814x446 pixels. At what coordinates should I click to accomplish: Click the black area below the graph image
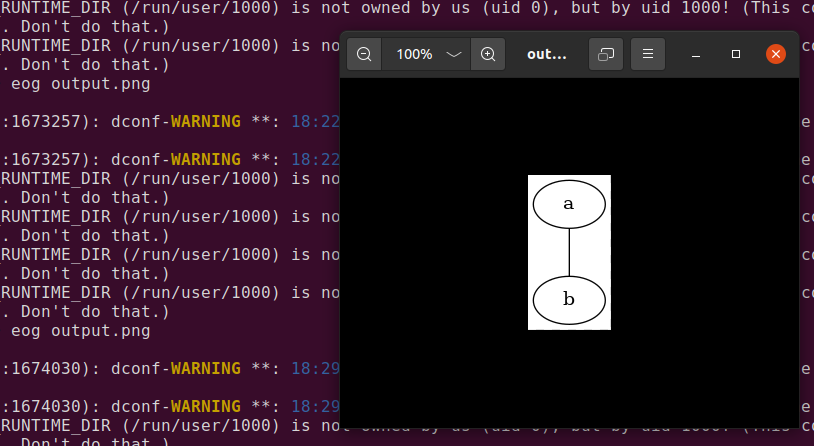569,380
